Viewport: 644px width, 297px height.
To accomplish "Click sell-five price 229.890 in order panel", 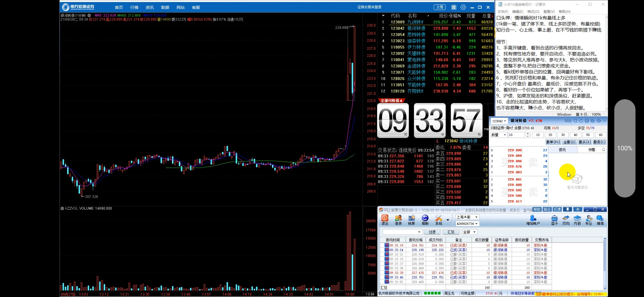I will click(x=515, y=150).
